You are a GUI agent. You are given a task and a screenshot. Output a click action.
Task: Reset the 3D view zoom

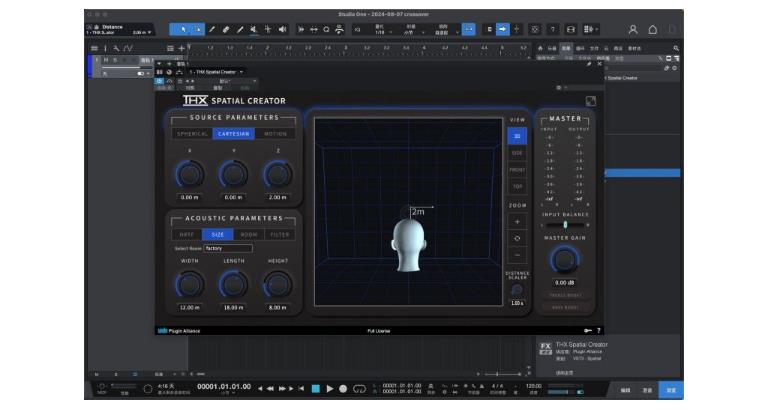[517, 238]
